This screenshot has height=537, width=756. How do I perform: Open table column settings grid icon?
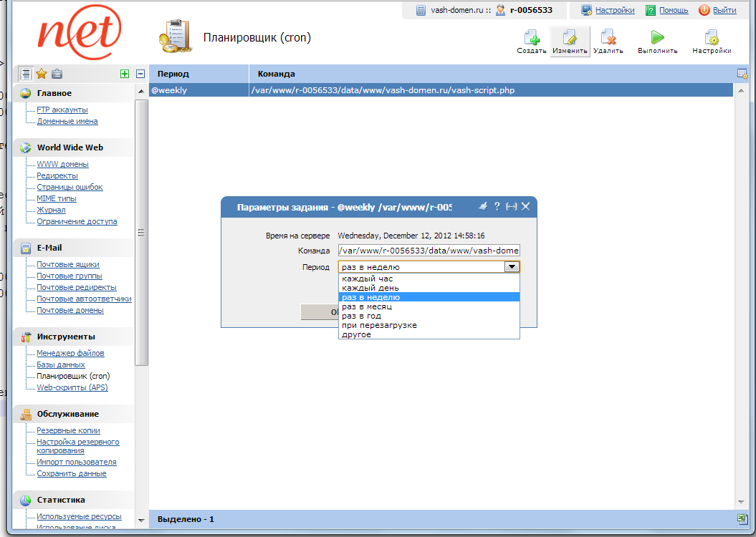click(x=743, y=74)
